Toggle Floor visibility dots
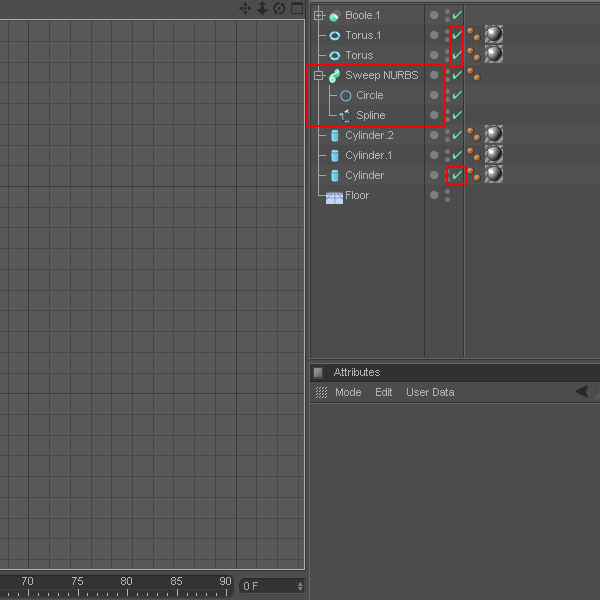Screen dimensions: 600x600 coord(447,195)
